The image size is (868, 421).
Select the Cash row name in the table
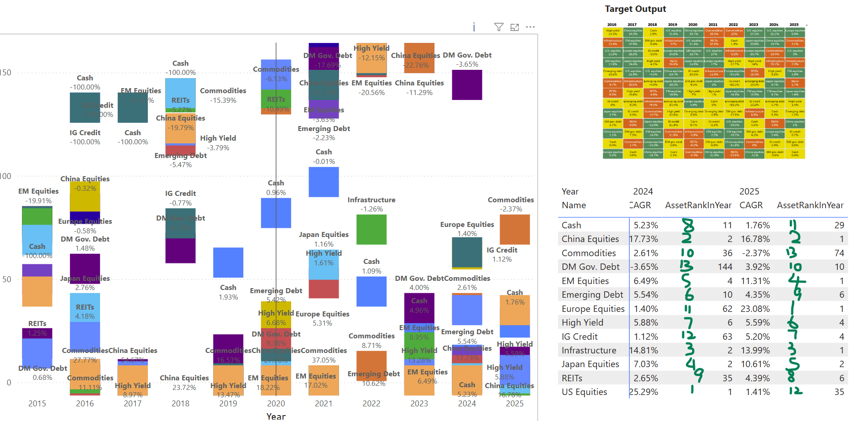click(571, 225)
